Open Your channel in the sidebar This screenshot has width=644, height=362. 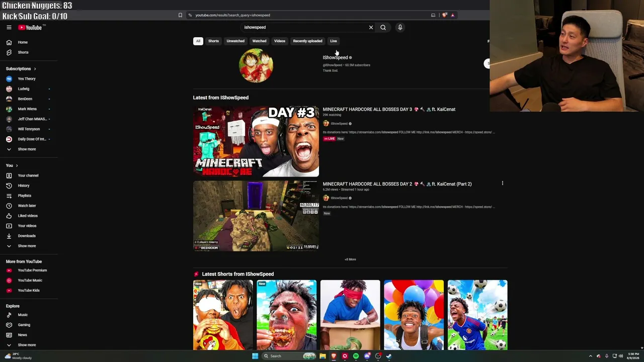(x=28, y=175)
